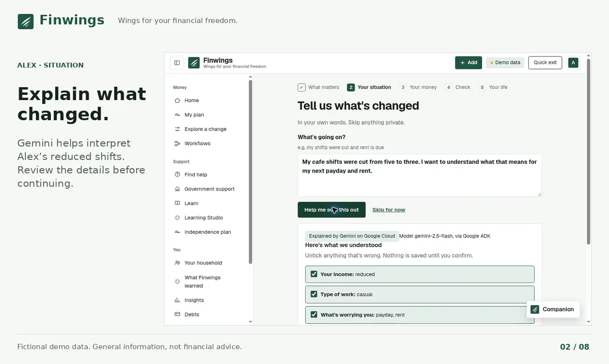The image size is (609, 364).
Task: Click the What Finwings learned icon
Action: (177, 282)
